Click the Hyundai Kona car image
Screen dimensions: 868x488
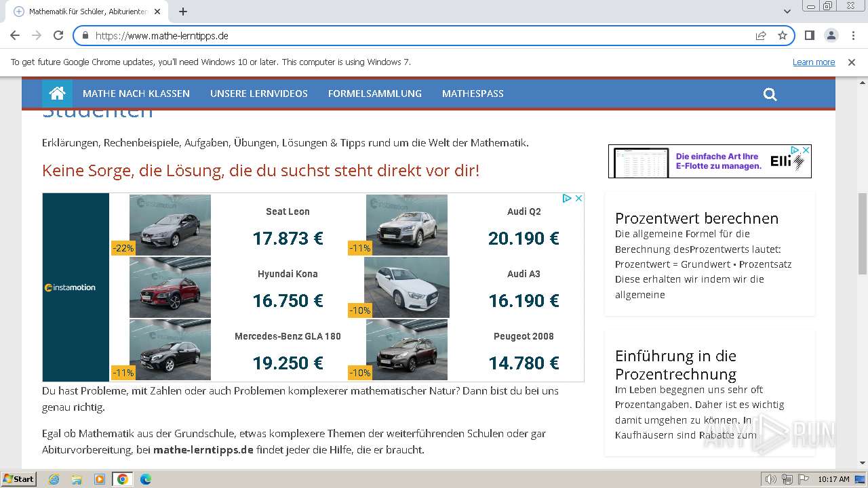pos(170,287)
